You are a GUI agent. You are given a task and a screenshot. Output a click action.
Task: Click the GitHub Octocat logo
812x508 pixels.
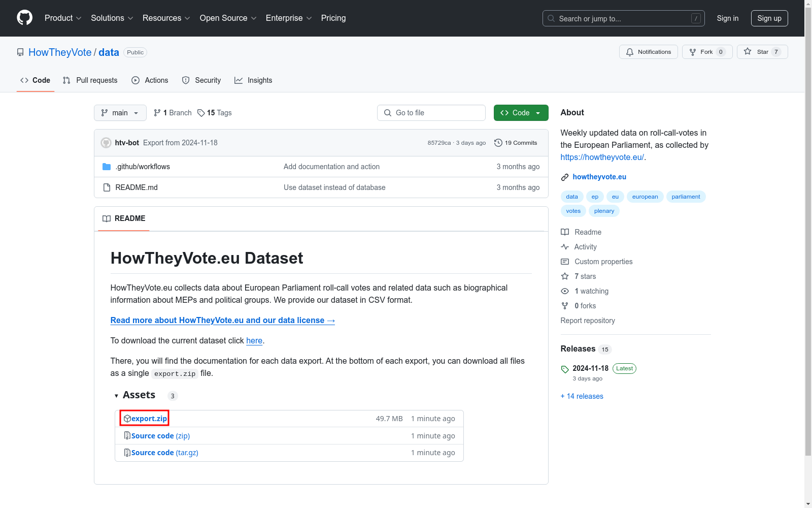[24, 18]
